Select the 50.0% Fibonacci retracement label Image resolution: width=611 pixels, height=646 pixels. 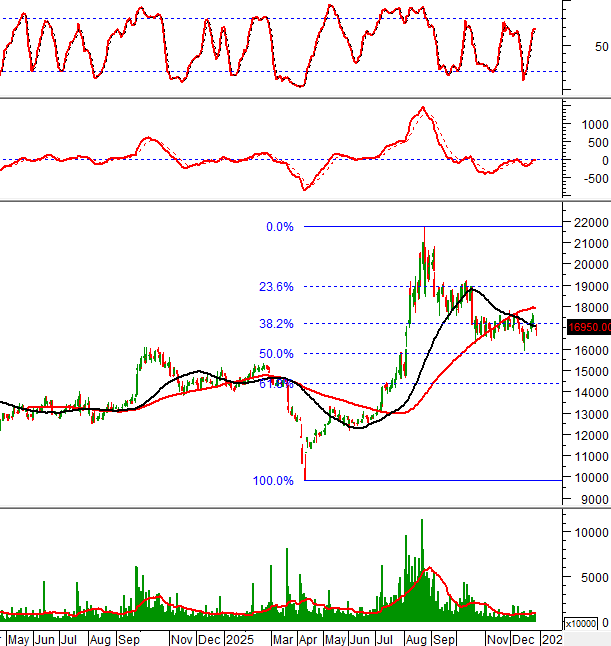click(x=279, y=354)
